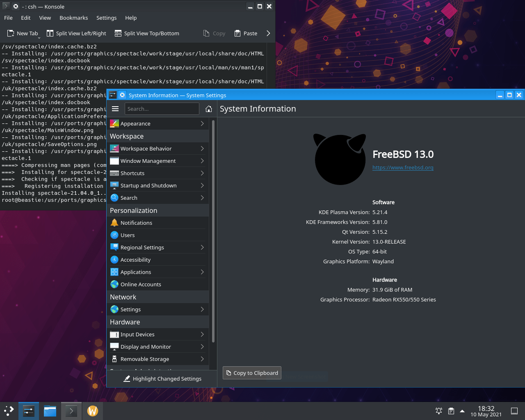
Task: Click the Copy to Clipboard button
Action: tap(251, 372)
